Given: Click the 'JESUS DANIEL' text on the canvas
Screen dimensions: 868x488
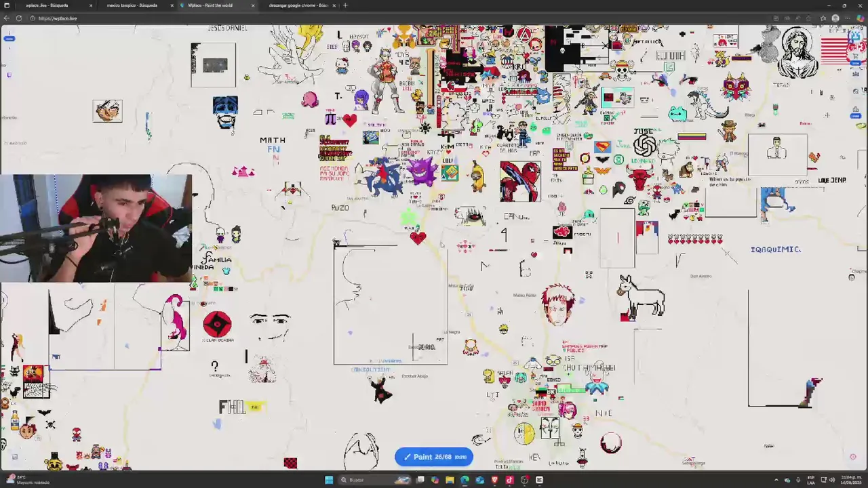Looking at the screenshot, I should 228,28.
